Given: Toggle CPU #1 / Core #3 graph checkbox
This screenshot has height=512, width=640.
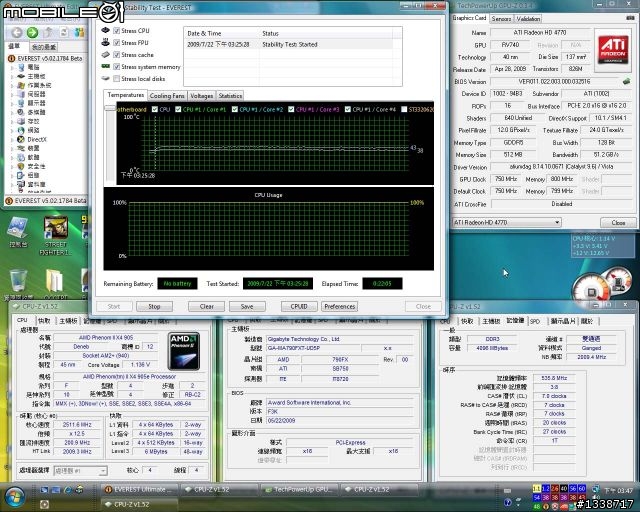Looking at the screenshot, I should click(x=291, y=109).
